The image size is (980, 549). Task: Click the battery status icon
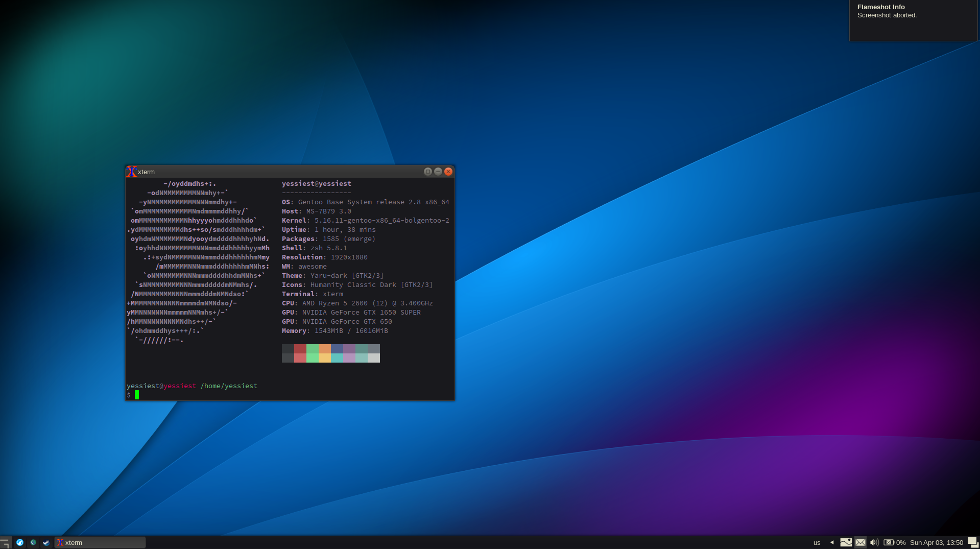[x=889, y=542]
